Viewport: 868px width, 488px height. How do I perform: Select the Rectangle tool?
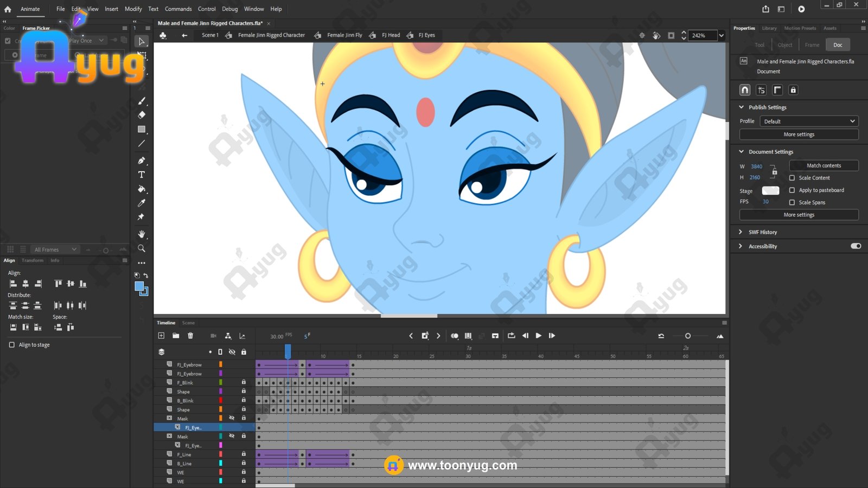coord(142,130)
